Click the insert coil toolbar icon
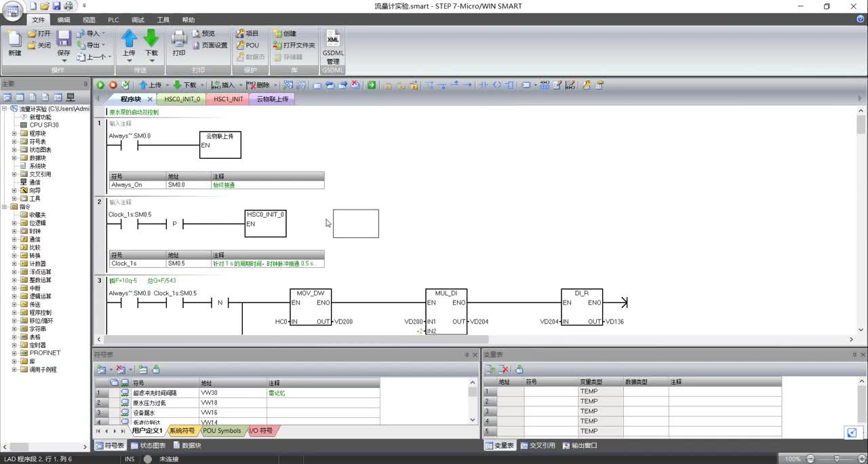This screenshot has width=868, height=464. point(497,85)
